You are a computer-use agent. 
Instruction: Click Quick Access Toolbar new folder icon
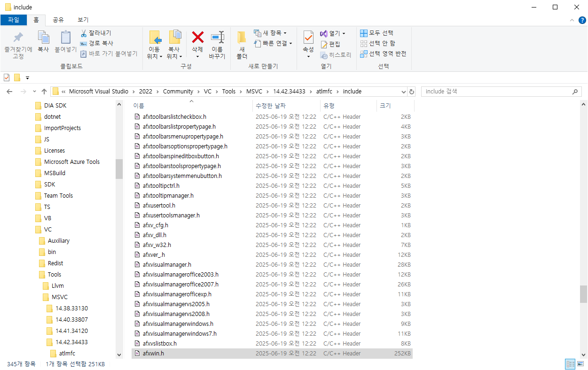17,77
